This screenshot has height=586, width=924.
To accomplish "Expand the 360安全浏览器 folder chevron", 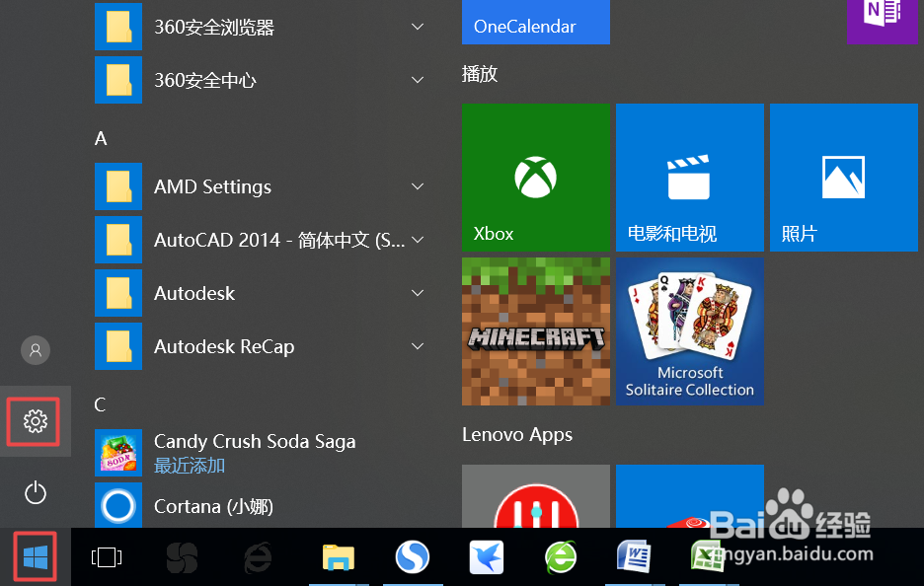I will pyautogui.click(x=418, y=27).
